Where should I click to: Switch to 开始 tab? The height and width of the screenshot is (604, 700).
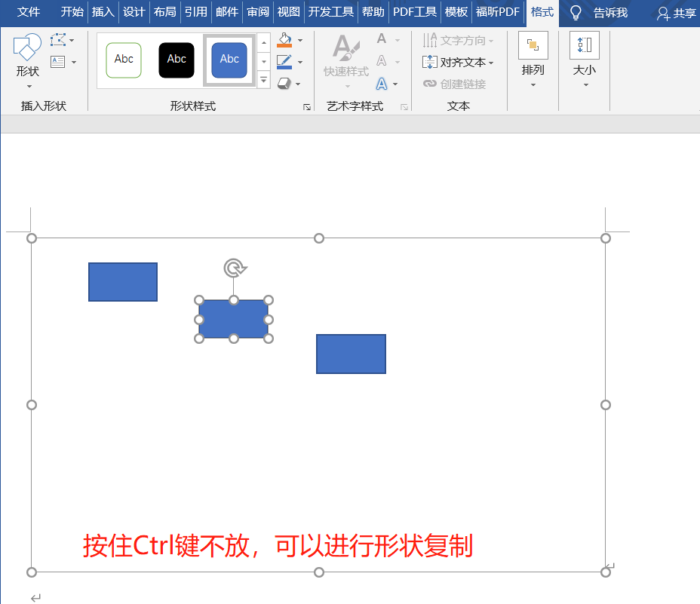[72, 11]
